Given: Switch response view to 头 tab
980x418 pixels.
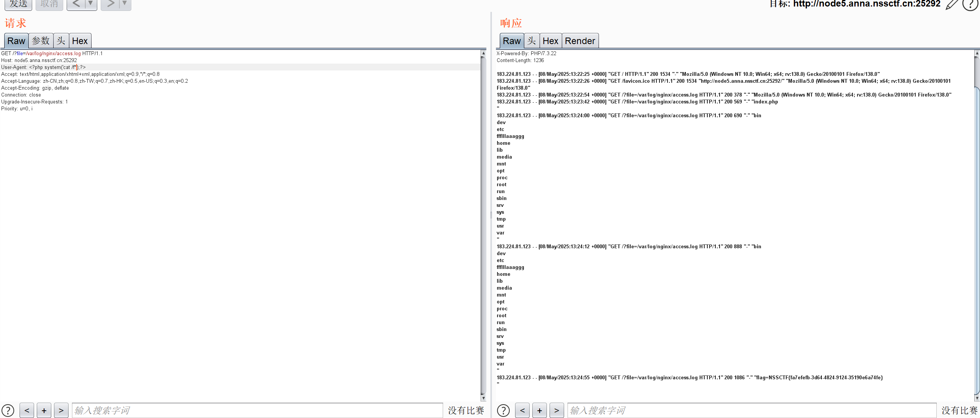Looking at the screenshot, I should 531,41.
